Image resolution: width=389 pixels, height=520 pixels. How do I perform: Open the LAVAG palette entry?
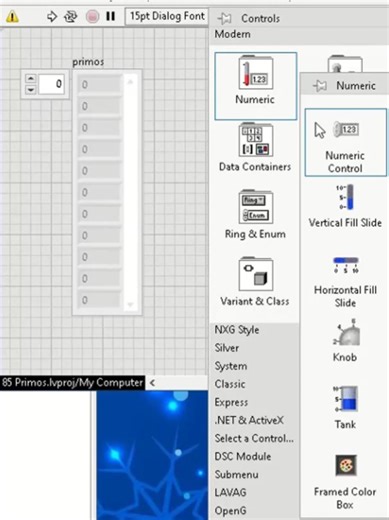point(230,492)
